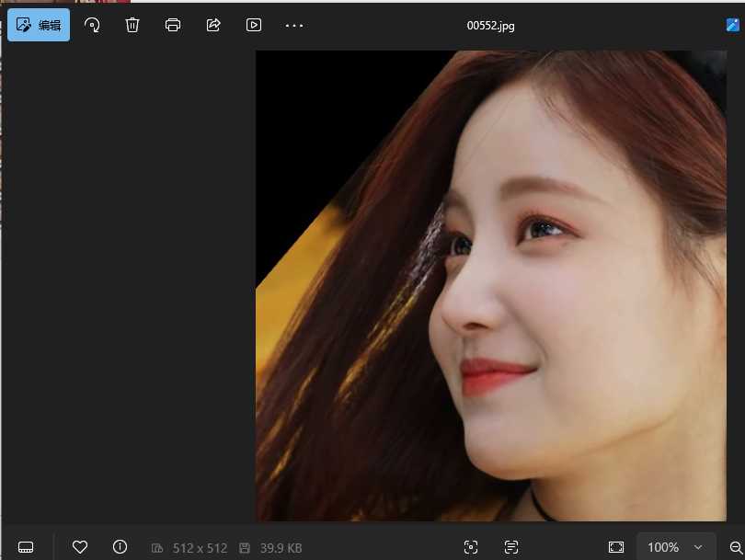Image resolution: width=745 pixels, height=560 pixels.
Task: Run visual search with the scan icon
Action: click(471, 547)
